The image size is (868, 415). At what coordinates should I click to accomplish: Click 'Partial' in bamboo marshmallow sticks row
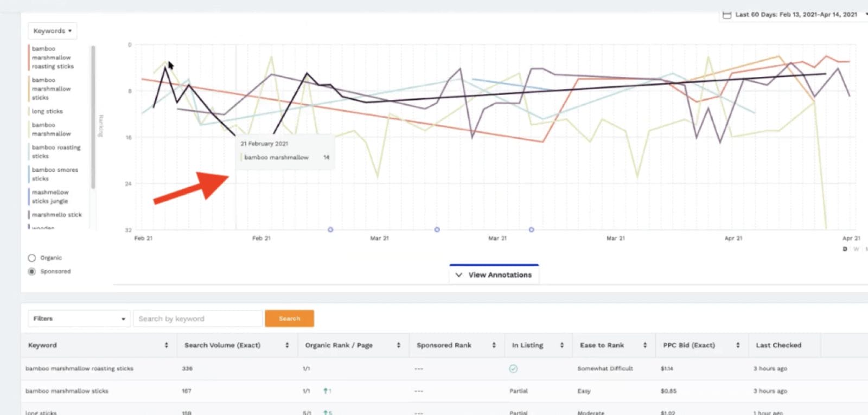pyautogui.click(x=519, y=391)
